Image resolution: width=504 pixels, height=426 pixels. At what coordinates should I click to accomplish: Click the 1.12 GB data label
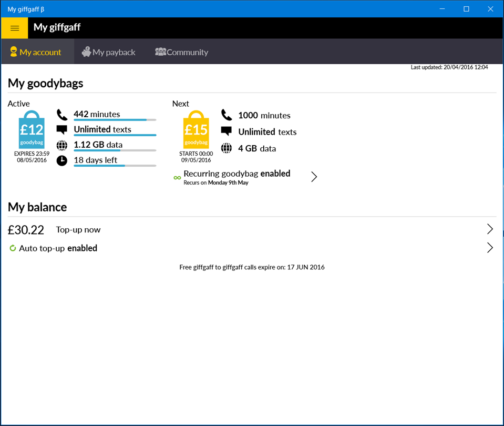(x=98, y=145)
